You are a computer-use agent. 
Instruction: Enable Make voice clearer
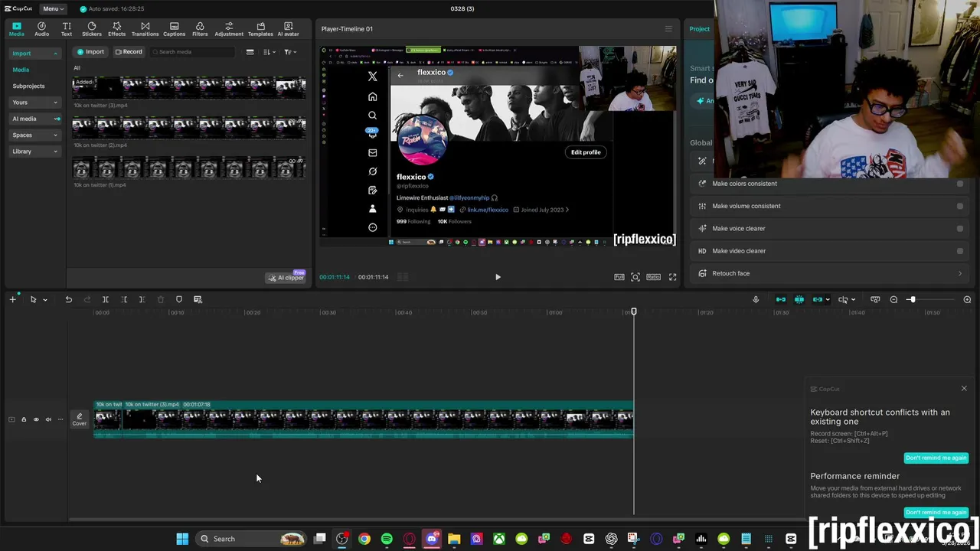tap(960, 228)
